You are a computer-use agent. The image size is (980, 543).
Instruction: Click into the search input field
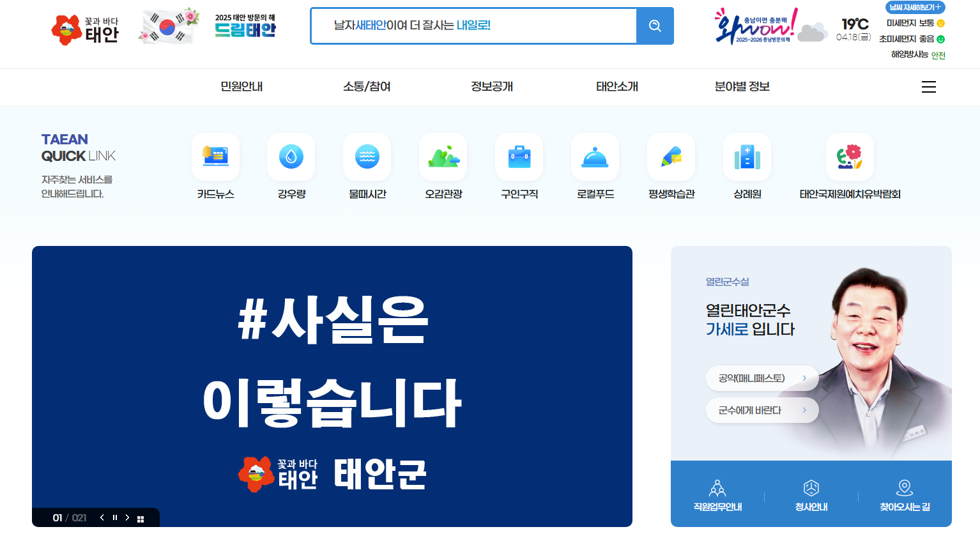point(473,26)
